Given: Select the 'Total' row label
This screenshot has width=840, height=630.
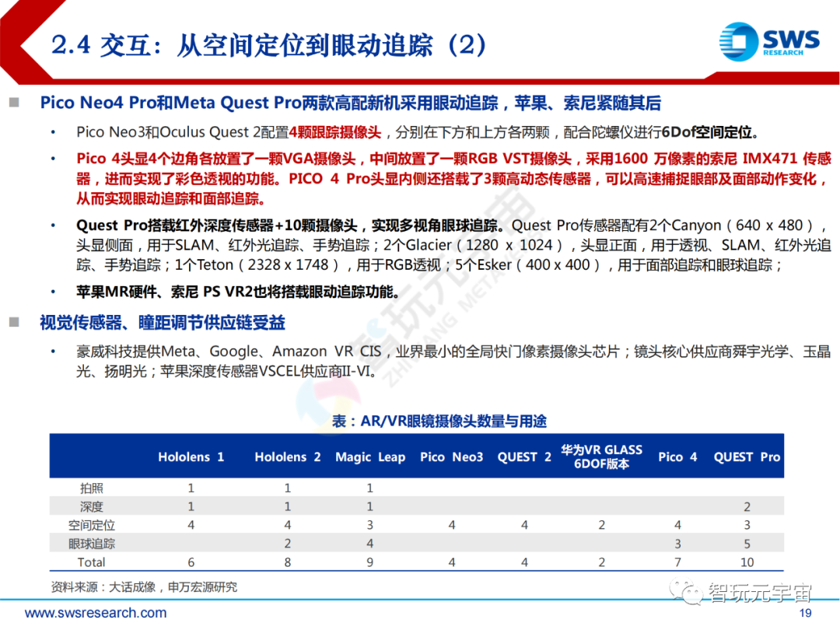Looking at the screenshot, I should click(92, 562).
